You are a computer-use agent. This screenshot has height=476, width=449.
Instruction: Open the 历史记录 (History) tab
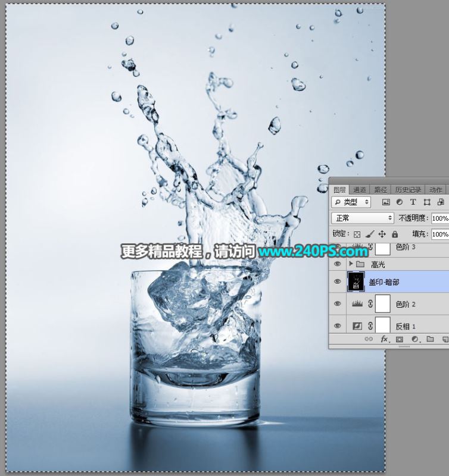[x=408, y=190]
